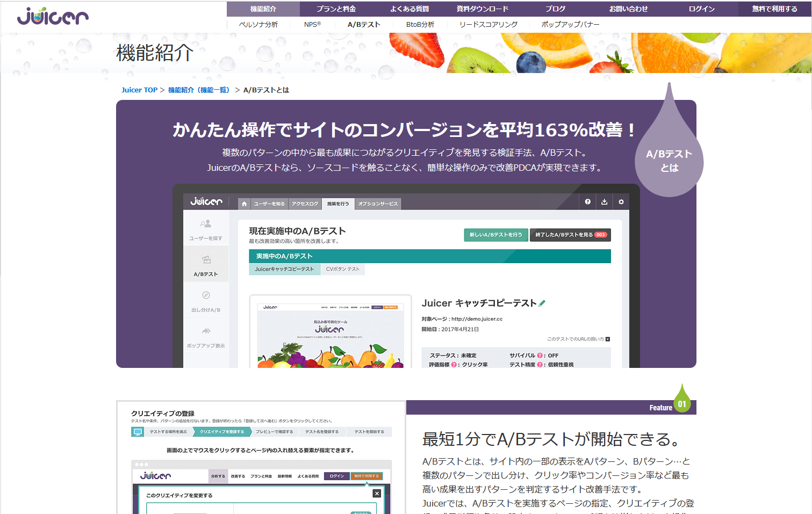
Task: Click the help question mark icon
Action: (588, 202)
